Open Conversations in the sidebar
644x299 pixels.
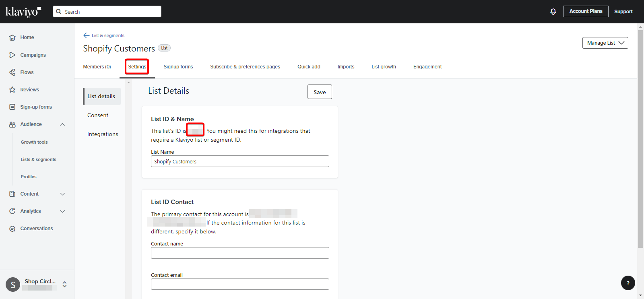pos(37,229)
